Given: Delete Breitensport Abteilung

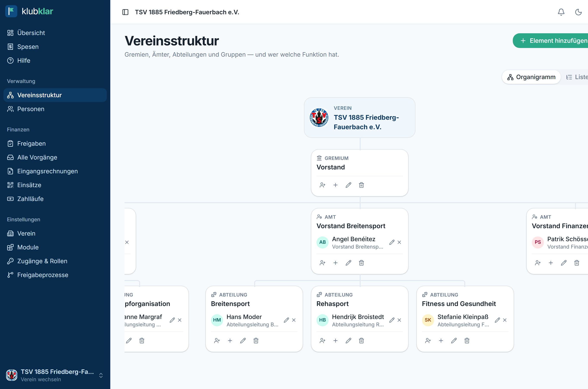Looking at the screenshot, I should point(256,341).
